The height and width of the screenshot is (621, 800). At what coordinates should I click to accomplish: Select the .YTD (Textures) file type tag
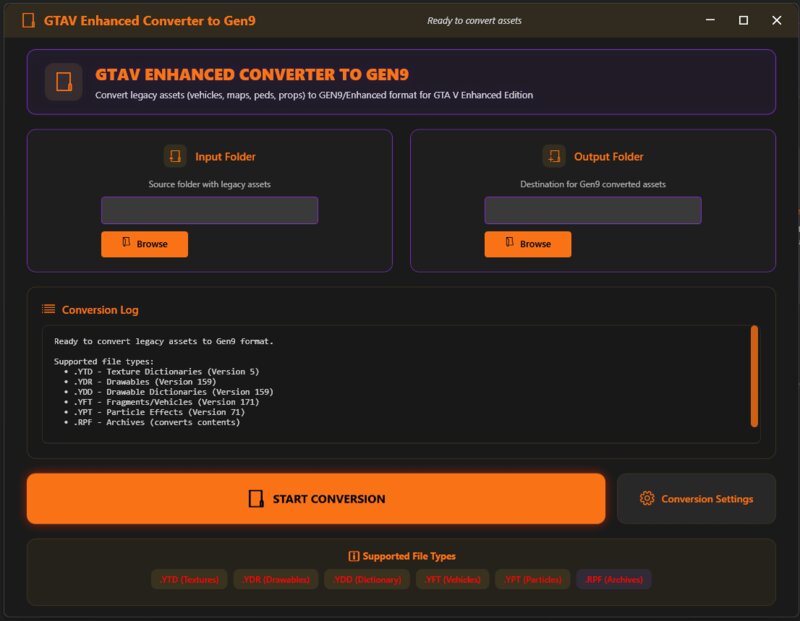click(189, 579)
